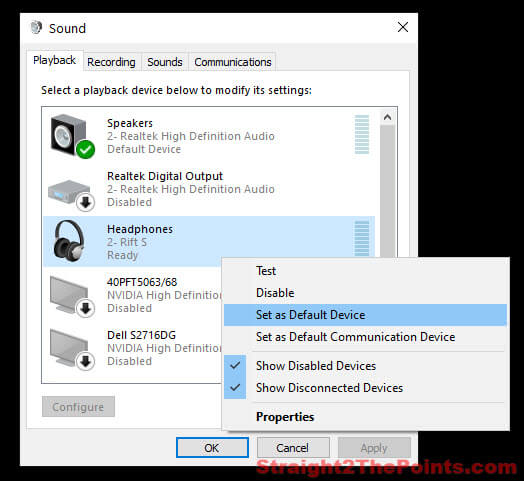Select the Headphones device name text
Screen dimensions: 524x481
point(140,229)
